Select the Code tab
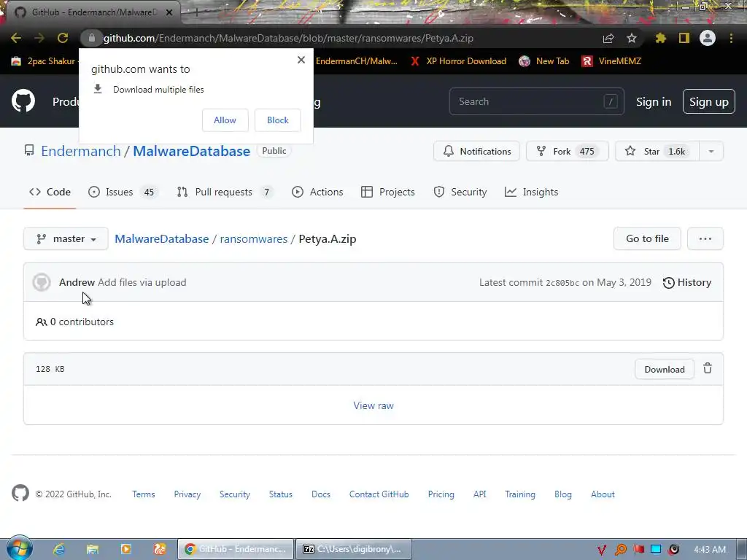The width and height of the screenshot is (747, 560). [x=50, y=192]
